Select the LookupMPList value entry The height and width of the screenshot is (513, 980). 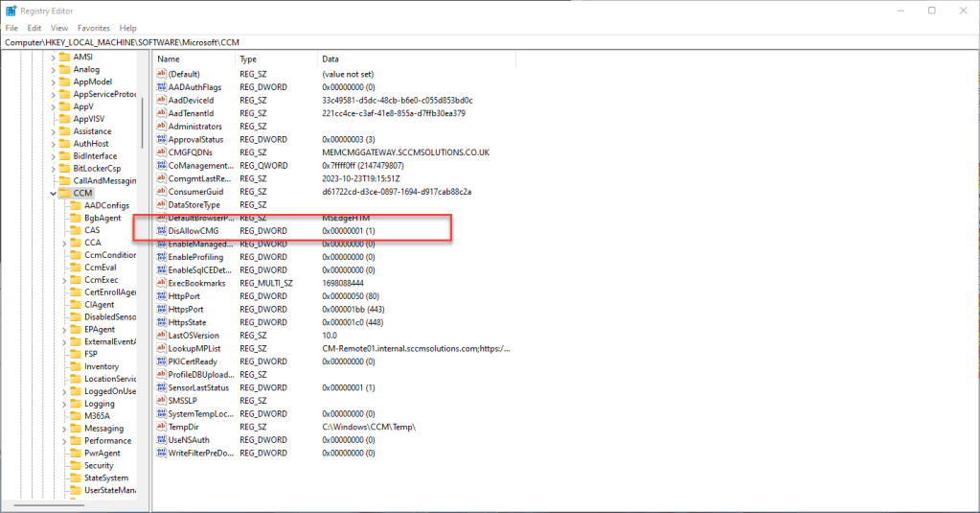(x=194, y=348)
